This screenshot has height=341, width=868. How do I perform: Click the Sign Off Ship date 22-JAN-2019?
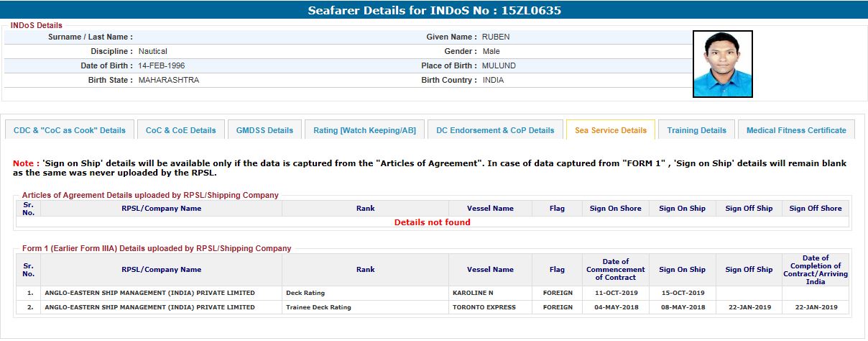[749, 307]
